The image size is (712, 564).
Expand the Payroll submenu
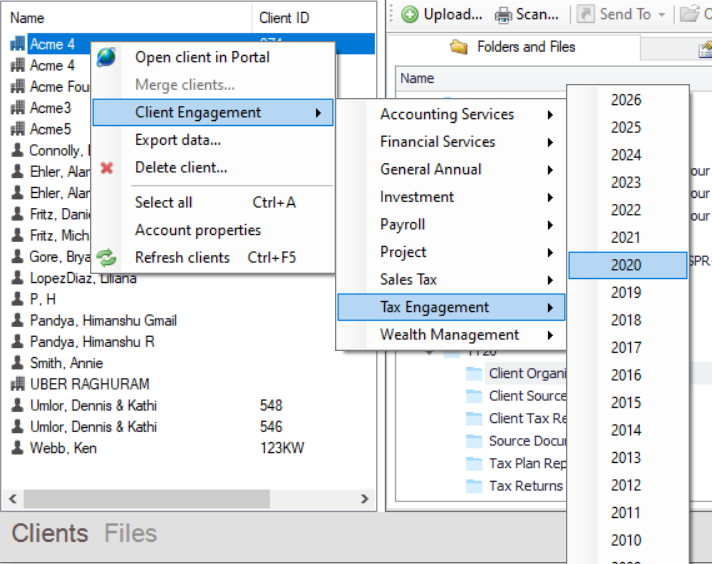[x=550, y=225]
